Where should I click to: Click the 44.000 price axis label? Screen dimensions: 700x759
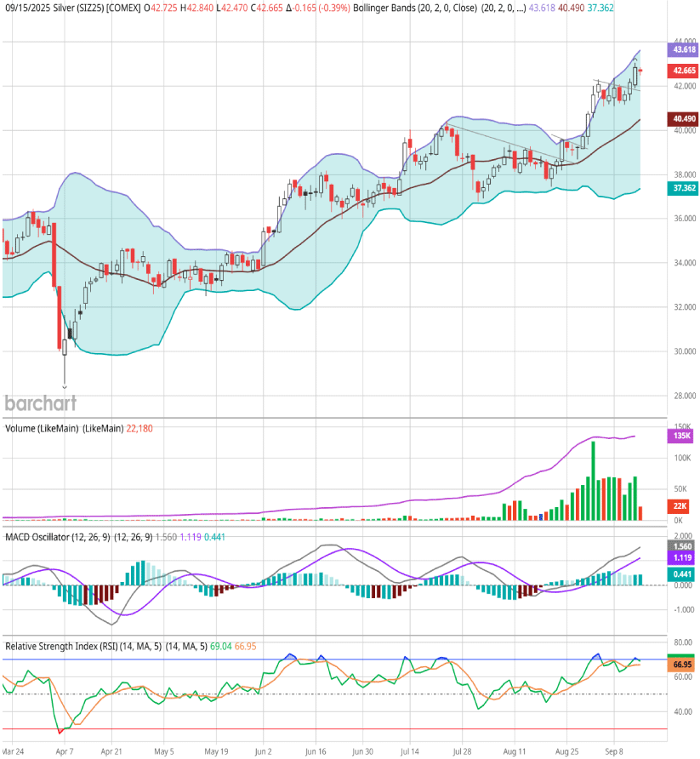pos(682,42)
